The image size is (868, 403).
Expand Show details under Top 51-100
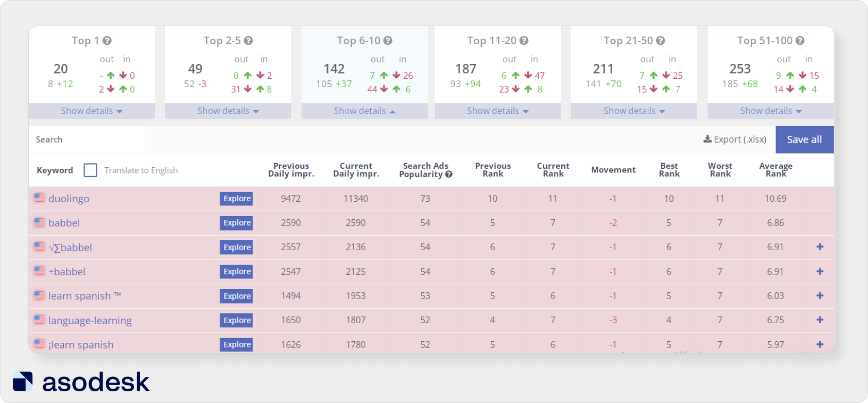pyautogui.click(x=771, y=111)
